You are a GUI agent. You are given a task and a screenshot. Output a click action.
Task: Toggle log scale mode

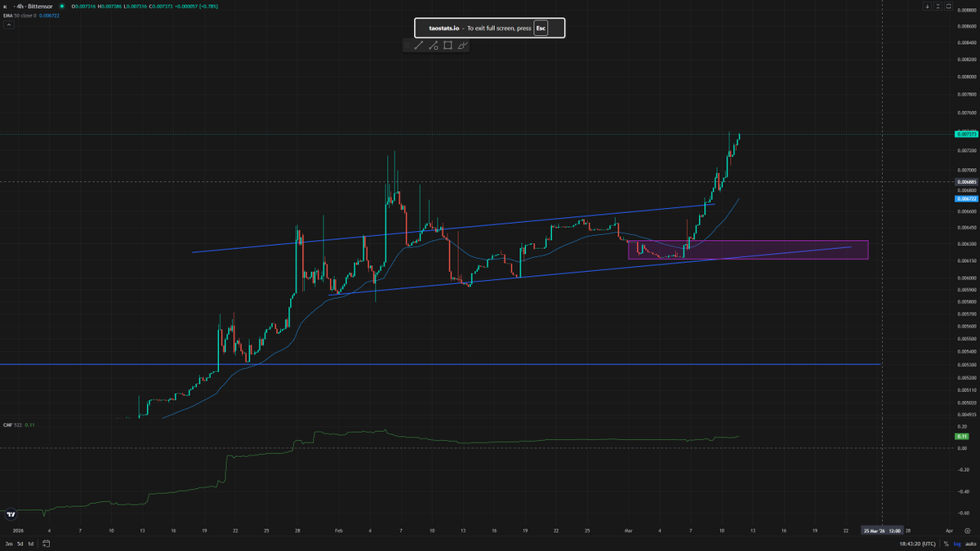[957, 544]
